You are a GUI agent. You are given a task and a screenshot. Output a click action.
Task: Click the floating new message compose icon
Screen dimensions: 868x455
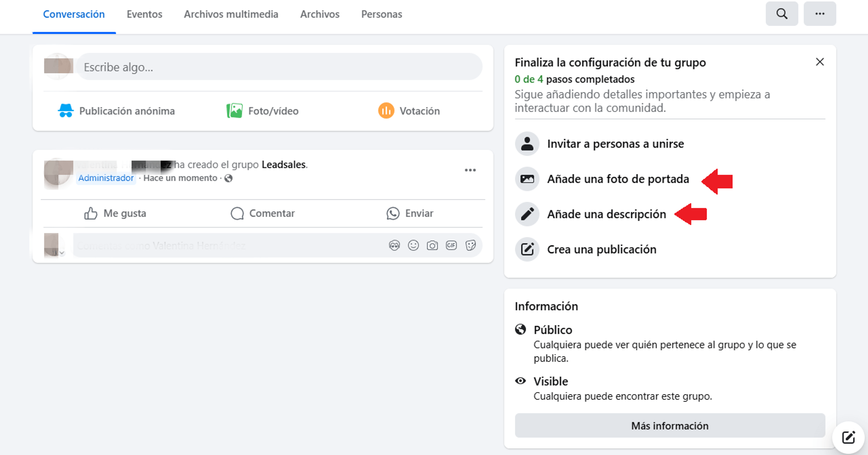[848, 437]
